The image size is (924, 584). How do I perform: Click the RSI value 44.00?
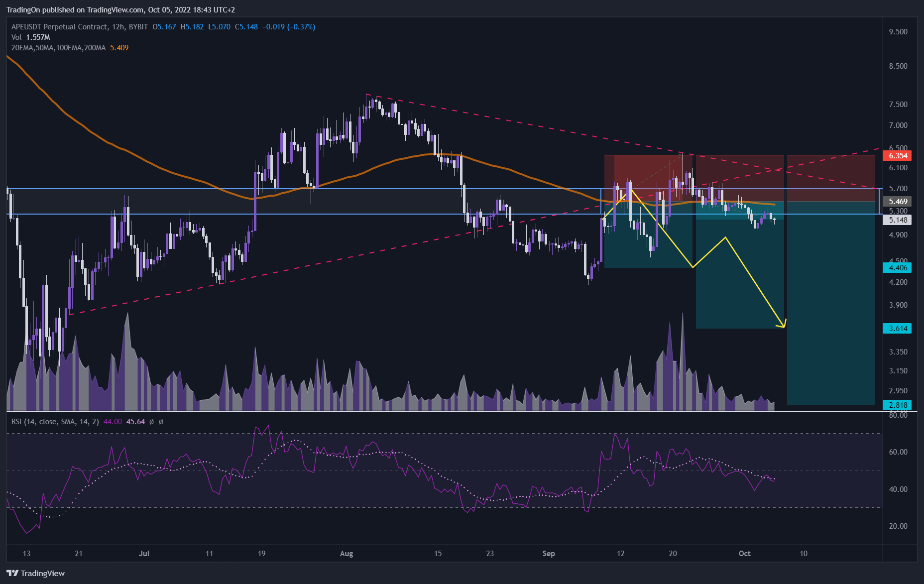[x=113, y=422]
